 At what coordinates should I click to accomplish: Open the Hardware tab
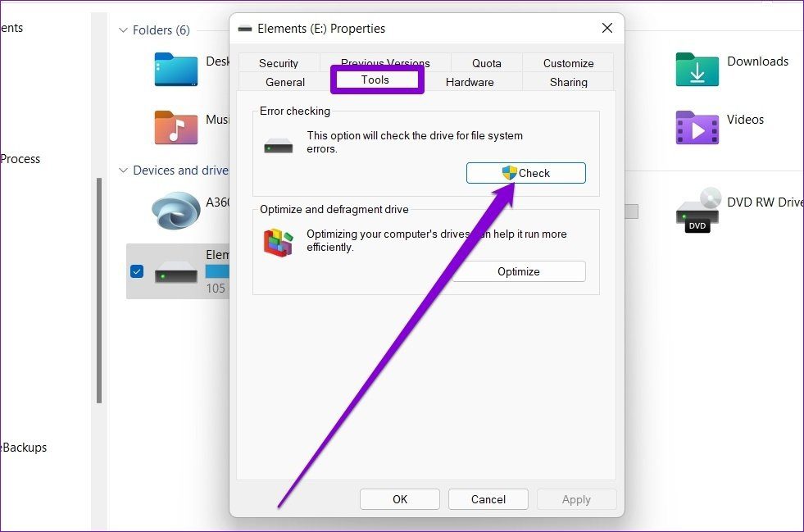470,82
